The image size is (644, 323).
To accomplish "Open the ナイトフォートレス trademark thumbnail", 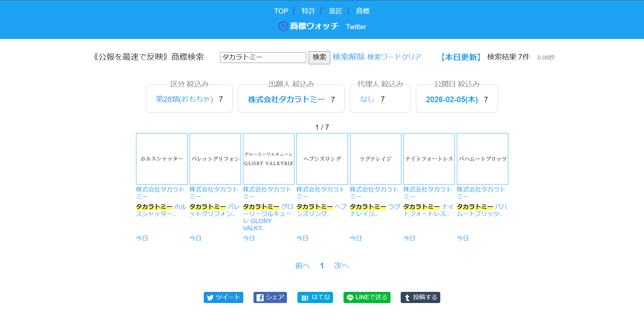I will (429, 159).
